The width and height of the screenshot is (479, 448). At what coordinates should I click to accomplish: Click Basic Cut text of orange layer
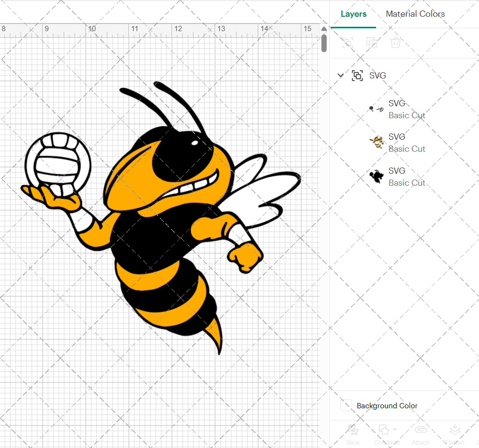pyautogui.click(x=407, y=149)
